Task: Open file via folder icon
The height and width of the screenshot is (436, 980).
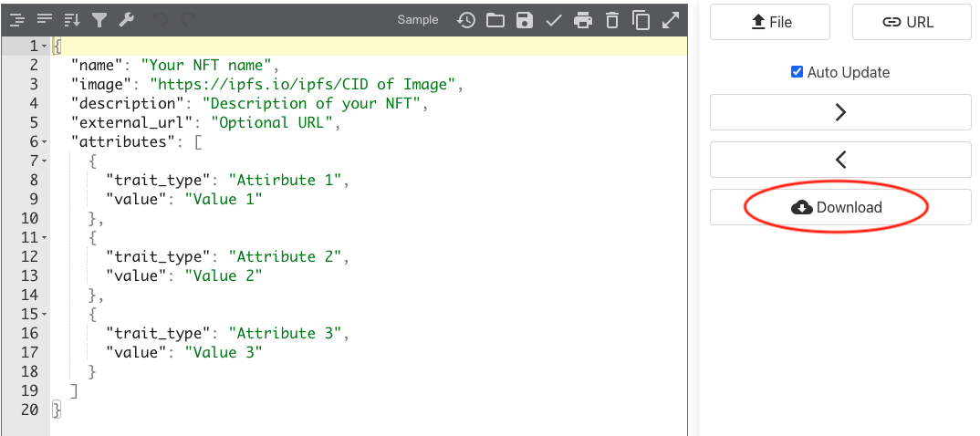Action: coord(495,20)
